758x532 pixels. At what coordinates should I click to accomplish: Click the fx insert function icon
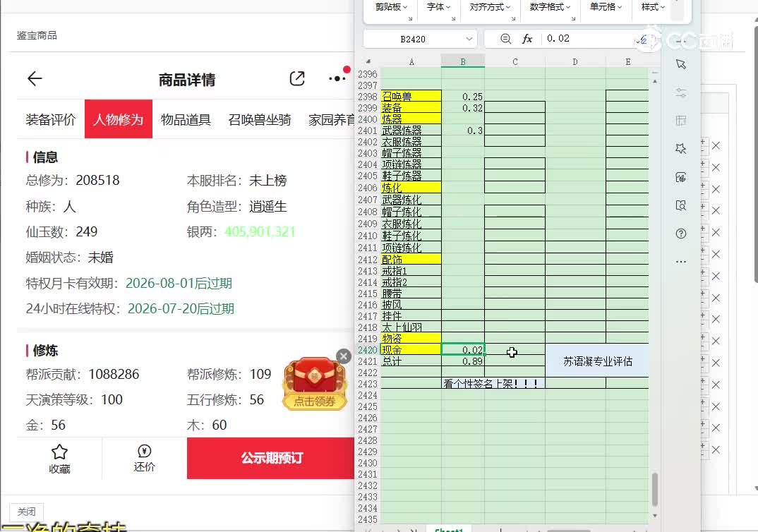click(527, 39)
